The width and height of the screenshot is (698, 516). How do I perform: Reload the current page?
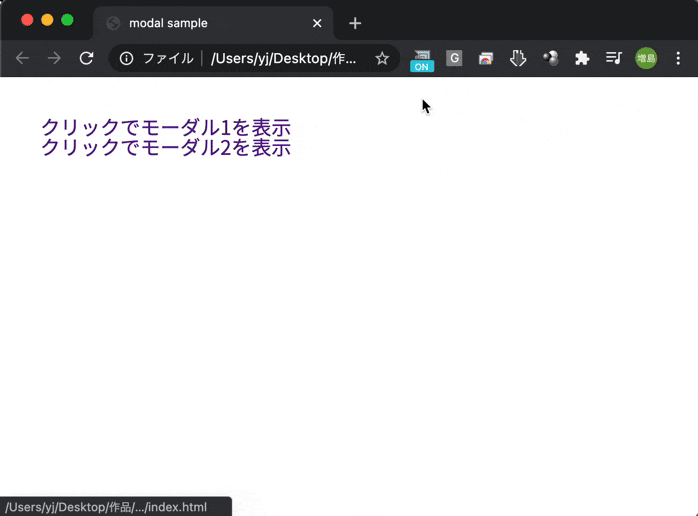(x=86, y=58)
